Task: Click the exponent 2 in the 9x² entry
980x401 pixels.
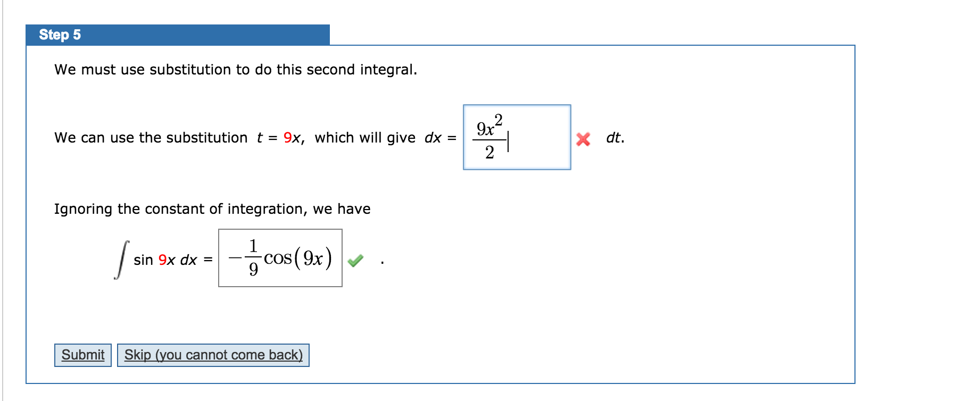Action: click(x=499, y=120)
